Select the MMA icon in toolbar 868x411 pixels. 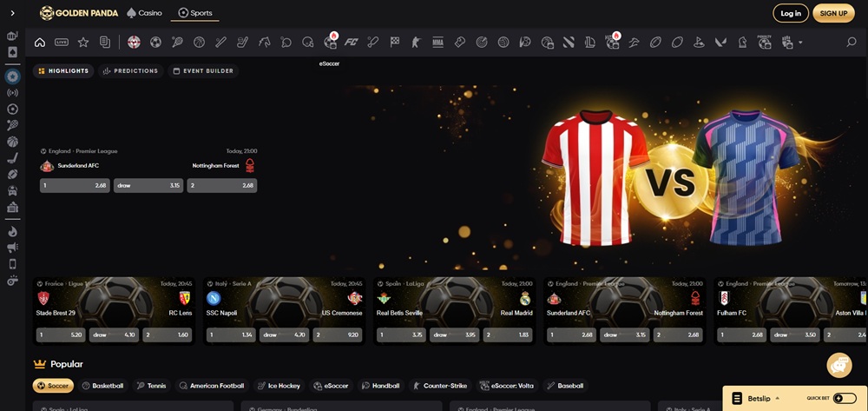tap(437, 42)
